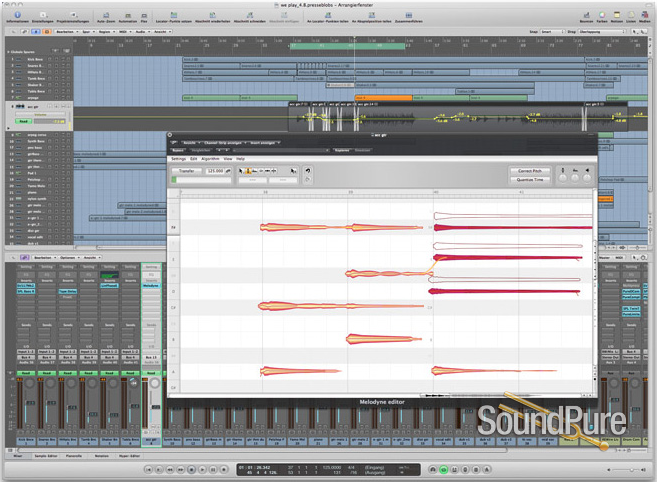
Task: Select the orange region in arrange area
Action: click(x=383, y=98)
